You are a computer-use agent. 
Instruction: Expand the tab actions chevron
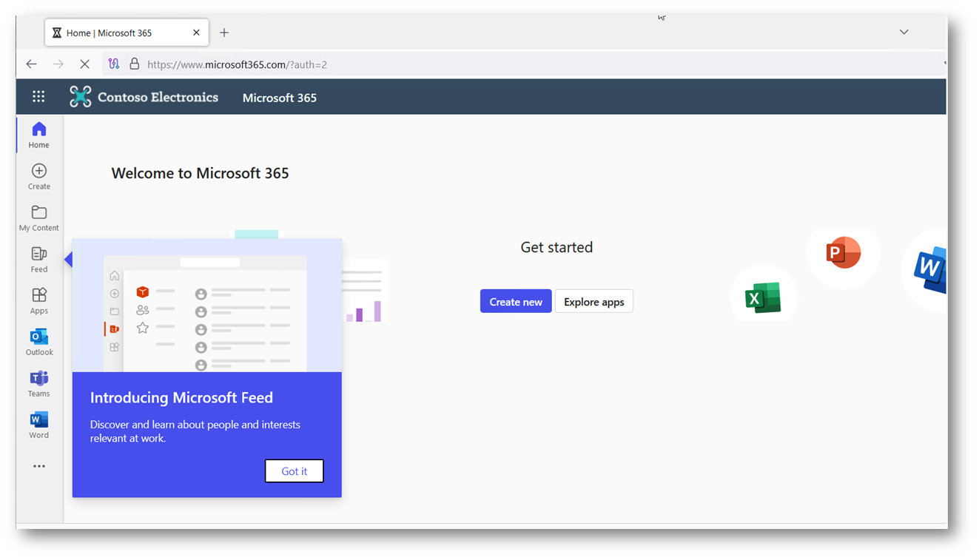pyautogui.click(x=904, y=32)
